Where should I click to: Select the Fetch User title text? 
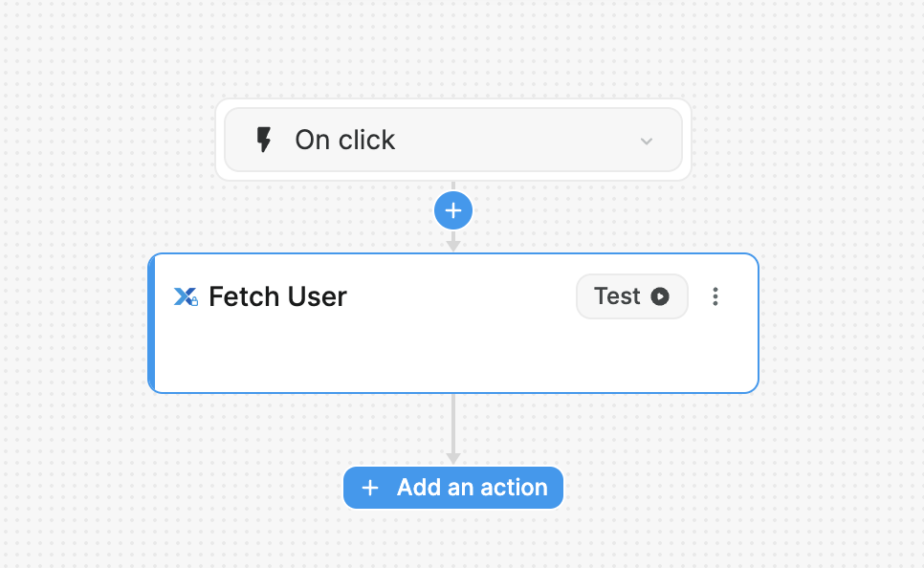277,297
